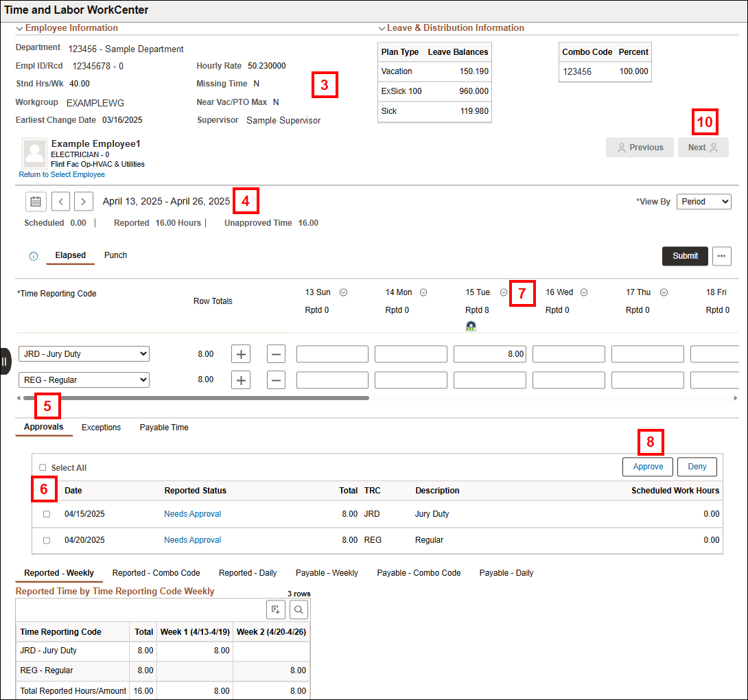Click the timesheet scroll left arrow
The image size is (748, 700).
19,398
